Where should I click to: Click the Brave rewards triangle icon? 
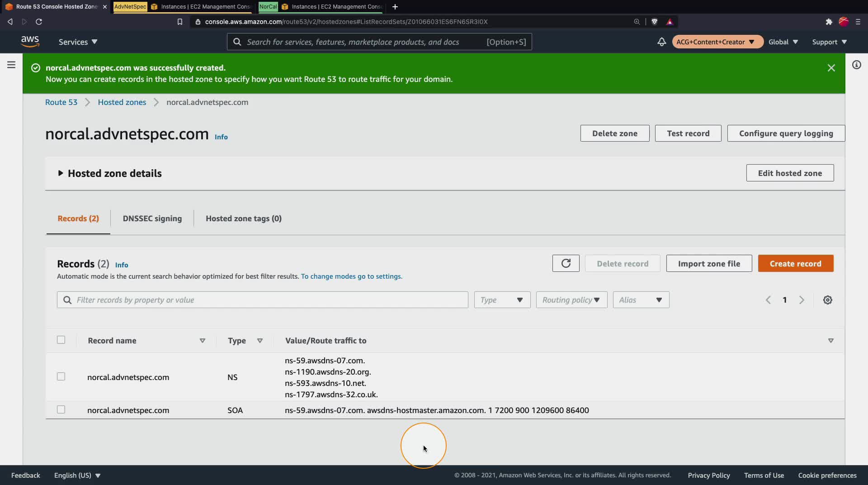pyautogui.click(x=670, y=22)
